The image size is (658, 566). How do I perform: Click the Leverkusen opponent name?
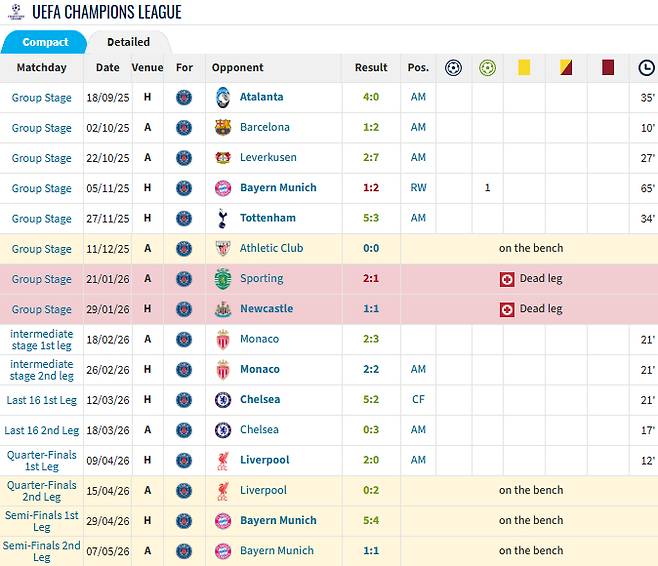coord(268,157)
